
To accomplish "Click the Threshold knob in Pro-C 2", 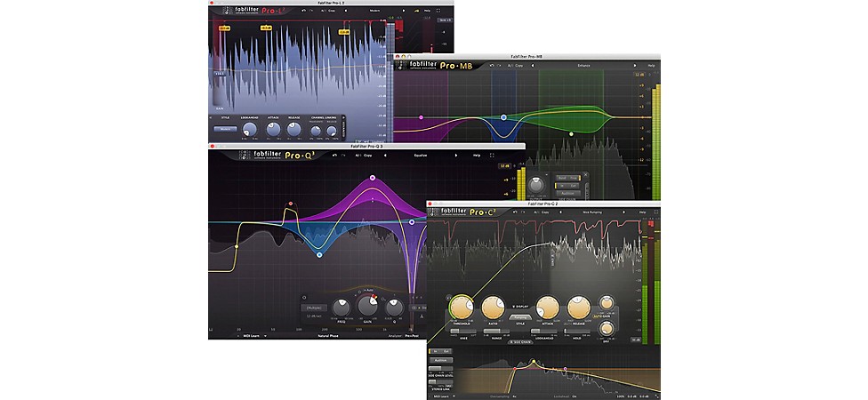I will [462, 307].
